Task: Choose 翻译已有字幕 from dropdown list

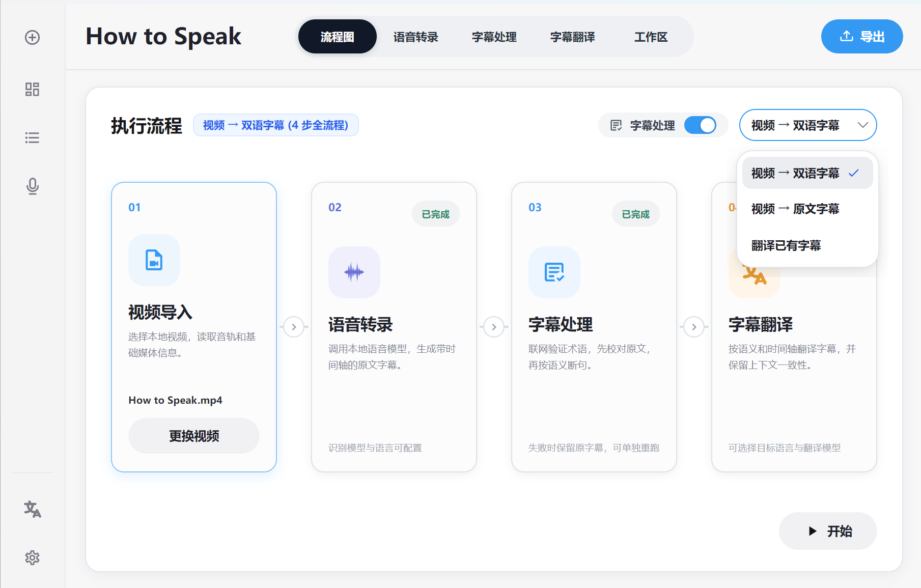Action: click(x=807, y=245)
